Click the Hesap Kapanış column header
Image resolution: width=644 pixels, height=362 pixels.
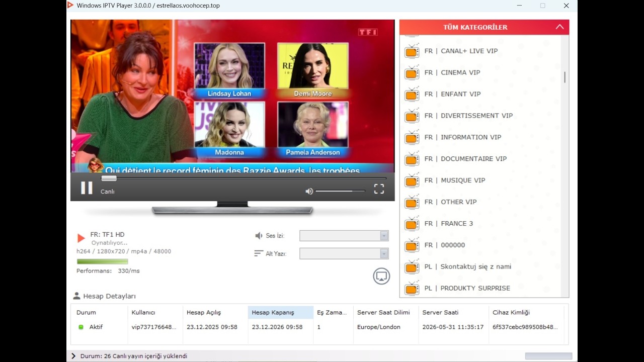point(280,312)
